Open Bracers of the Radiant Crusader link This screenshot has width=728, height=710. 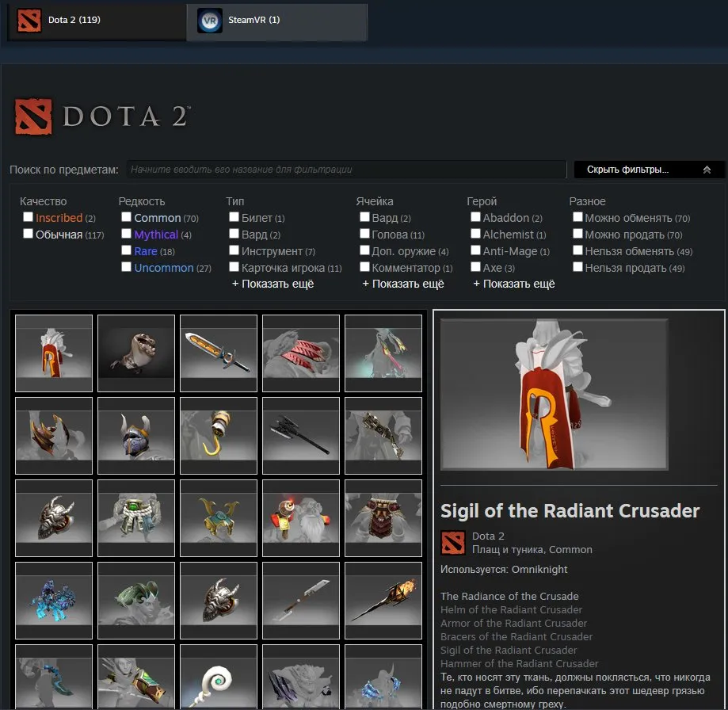pyautogui.click(x=516, y=636)
